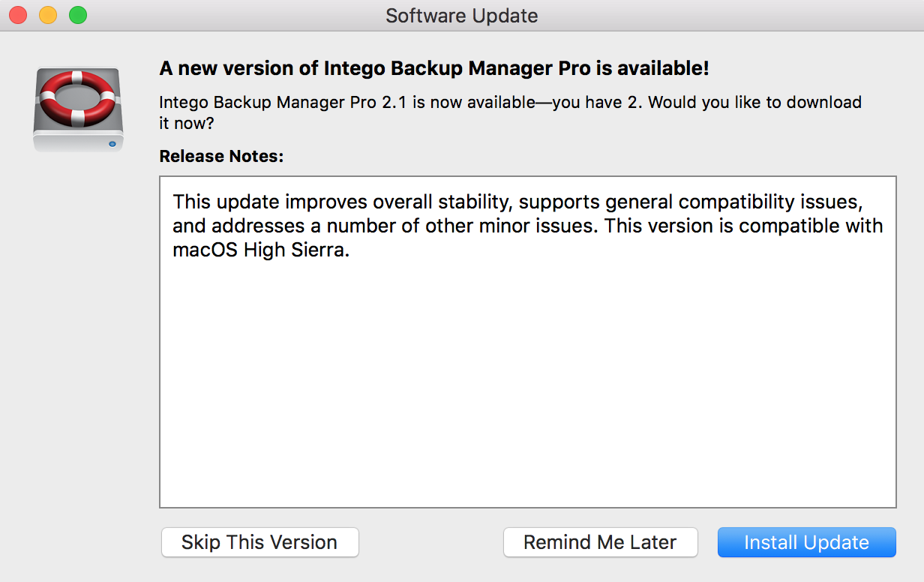Click the Intego Backup Manager Pro icon

tap(78, 109)
